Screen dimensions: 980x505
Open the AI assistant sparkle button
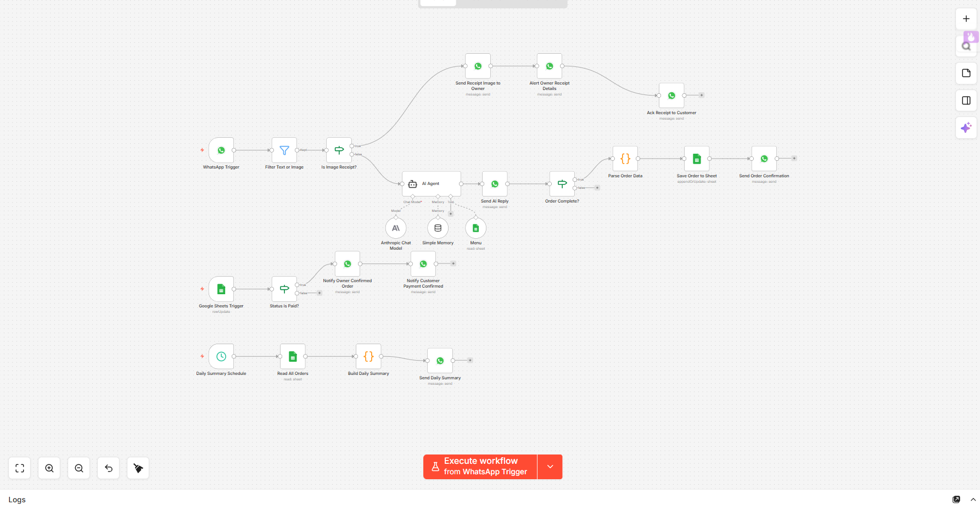point(966,128)
